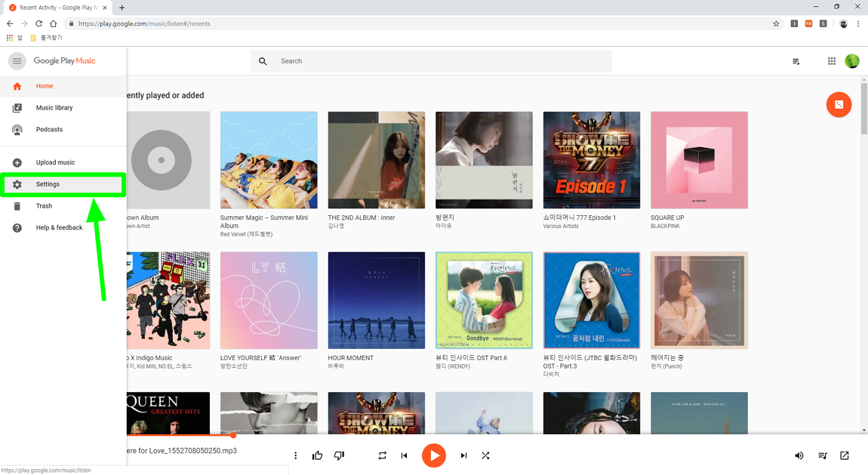Go to Podcasts in the sidebar
868x475 pixels.
[63, 130]
